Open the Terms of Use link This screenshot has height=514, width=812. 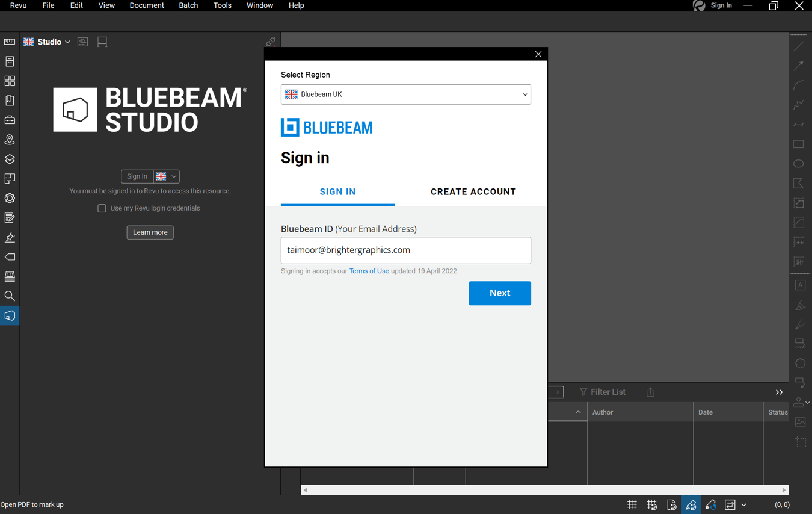coord(369,271)
